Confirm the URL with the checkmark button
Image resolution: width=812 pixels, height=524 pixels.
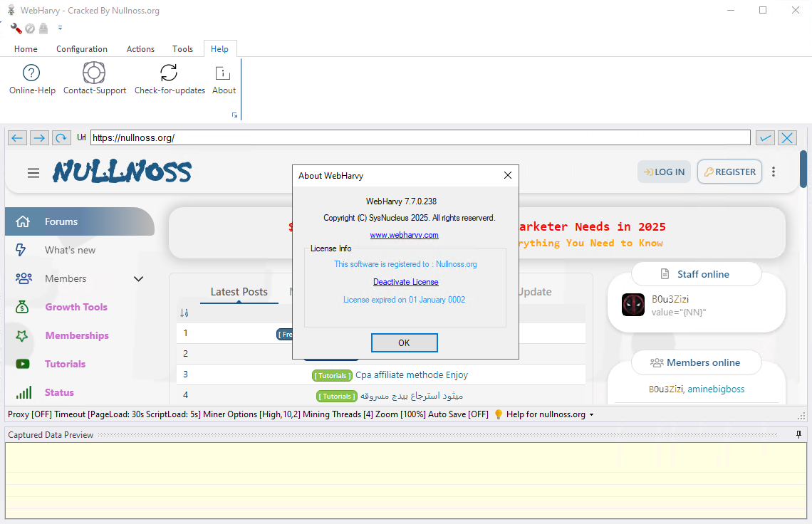coord(765,137)
